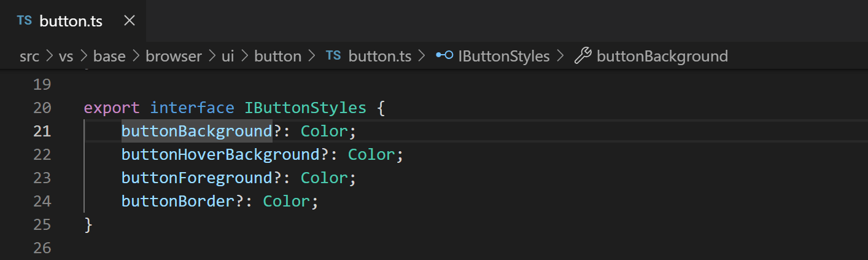Click the buttonForeground property name
The width and height of the screenshot is (868, 260).
tap(196, 178)
